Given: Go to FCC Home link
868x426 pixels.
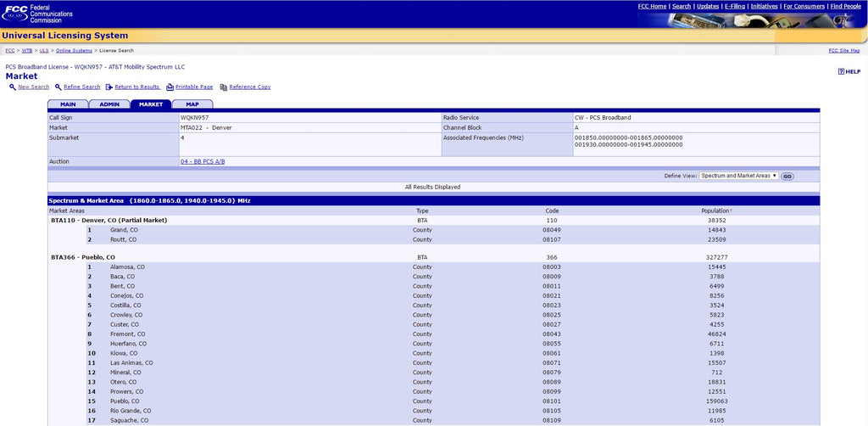Looking at the screenshot, I should (652, 7).
